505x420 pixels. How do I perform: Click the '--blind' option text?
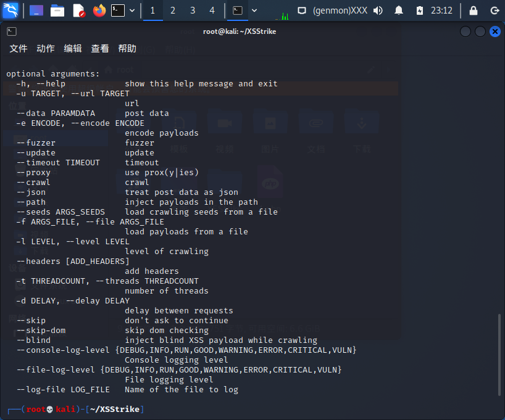click(x=33, y=340)
